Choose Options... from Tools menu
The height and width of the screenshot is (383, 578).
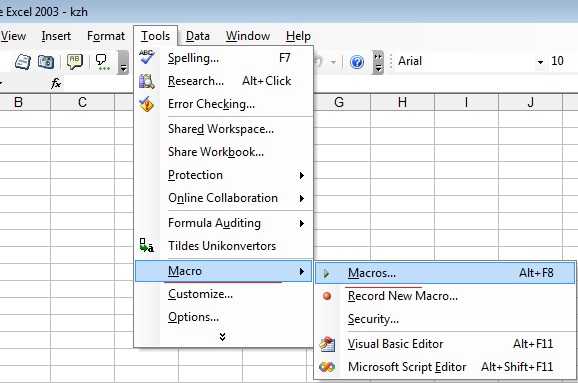coord(224,317)
